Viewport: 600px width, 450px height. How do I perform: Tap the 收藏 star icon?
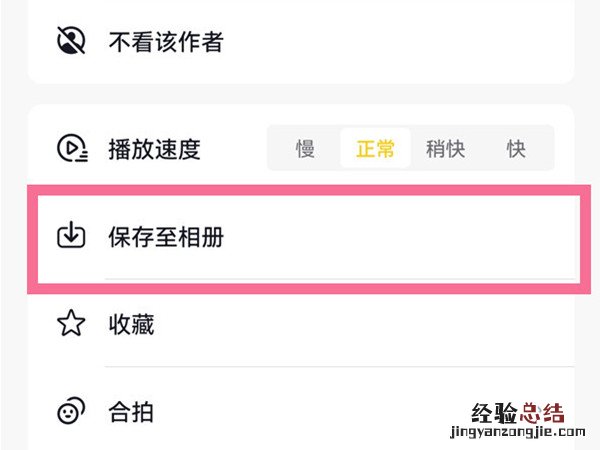click(71, 324)
